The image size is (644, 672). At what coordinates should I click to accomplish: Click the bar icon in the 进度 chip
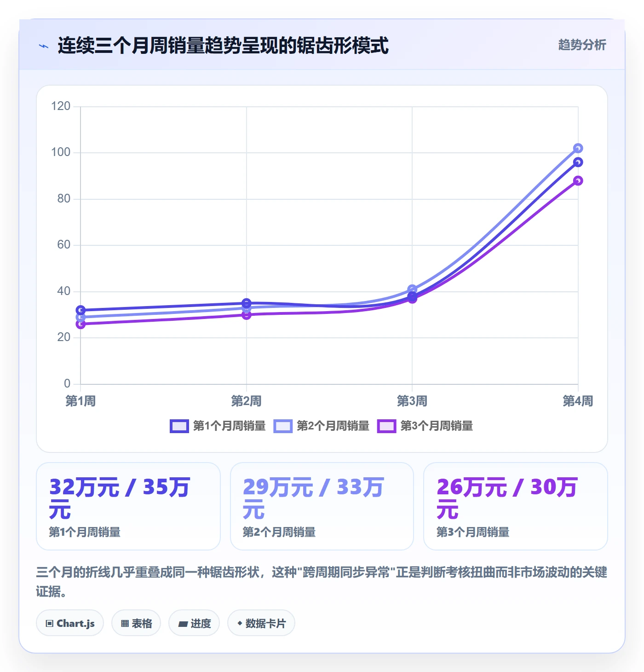pyautogui.click(x=183, y=624)
